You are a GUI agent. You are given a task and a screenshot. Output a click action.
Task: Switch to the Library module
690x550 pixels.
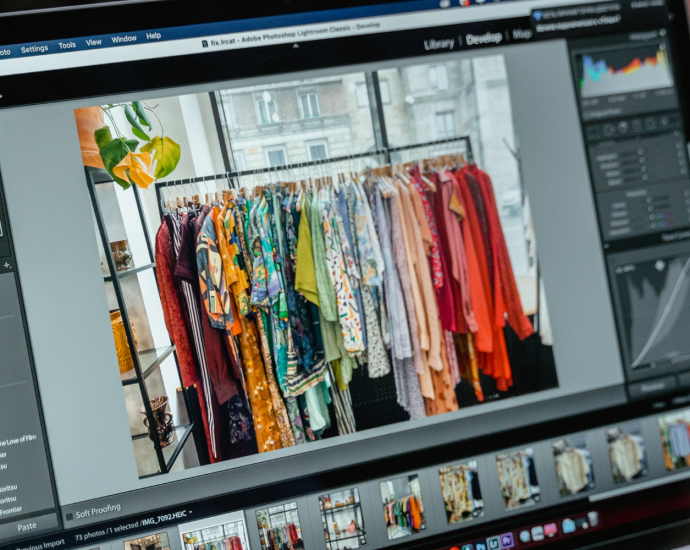point(439,44)
